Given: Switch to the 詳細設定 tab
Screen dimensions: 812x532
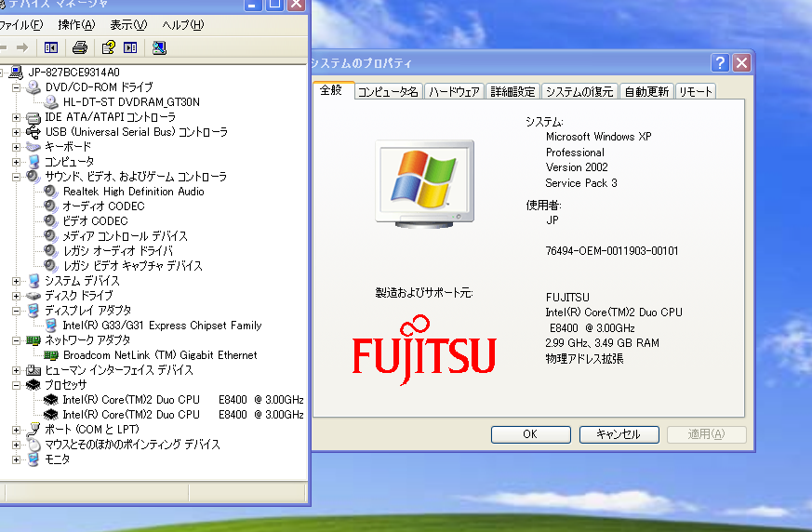Looking at the screenshot, I should click(512, 92).
